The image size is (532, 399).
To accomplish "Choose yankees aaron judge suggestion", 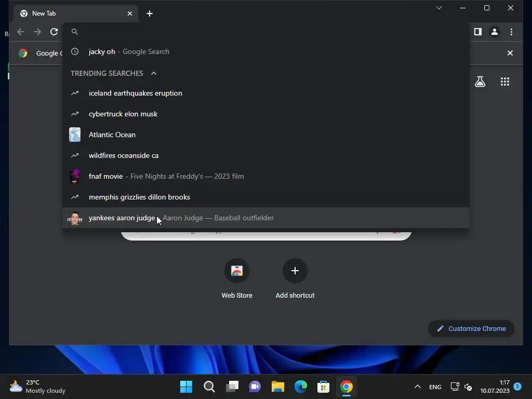I will click(266, 218).
